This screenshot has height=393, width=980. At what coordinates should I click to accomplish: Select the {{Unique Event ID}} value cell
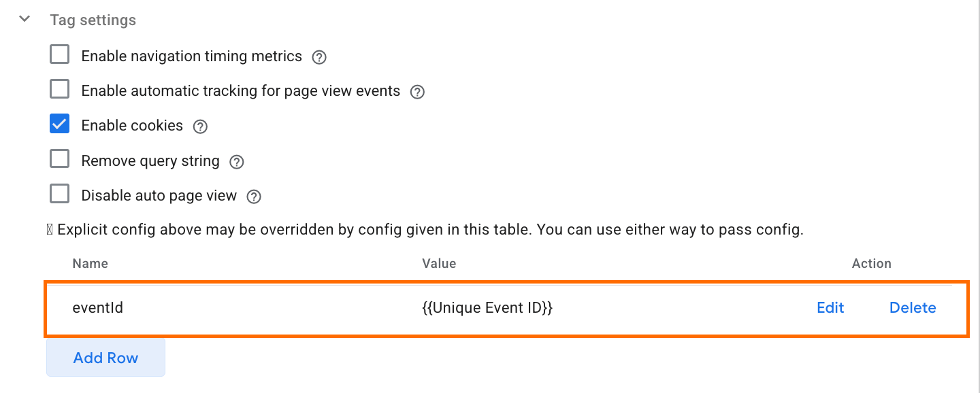pos(487,308)
